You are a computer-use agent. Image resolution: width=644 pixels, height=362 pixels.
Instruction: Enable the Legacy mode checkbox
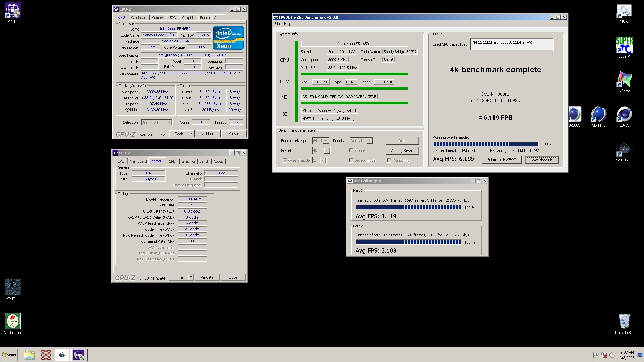[x=351, y=160]
